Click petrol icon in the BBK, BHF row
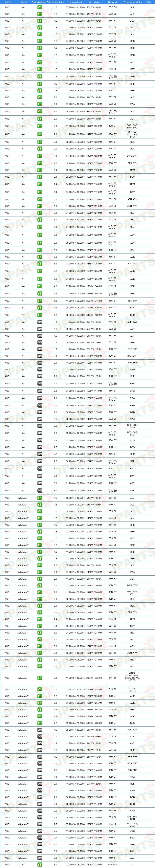155x868 pixels. [40, 300]
